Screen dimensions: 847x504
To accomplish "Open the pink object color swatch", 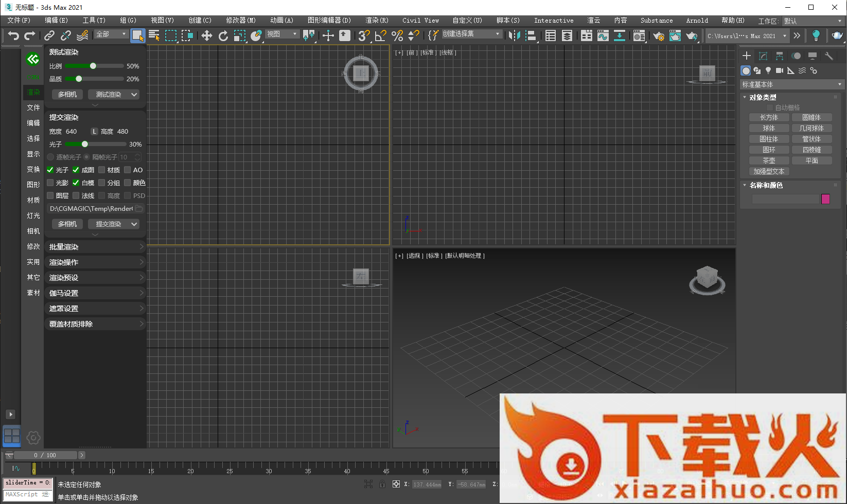I will [825, 199].
